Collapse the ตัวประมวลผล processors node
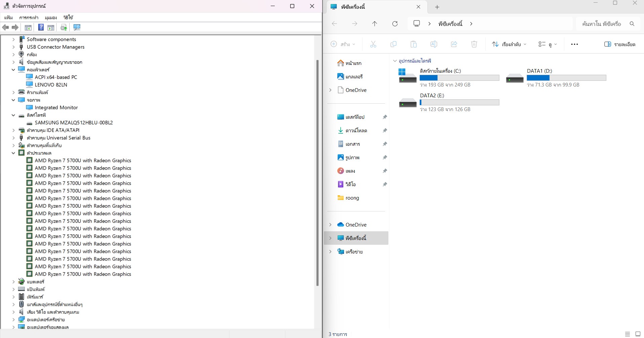This screenshot has height=338, width=644. point(13,153)
